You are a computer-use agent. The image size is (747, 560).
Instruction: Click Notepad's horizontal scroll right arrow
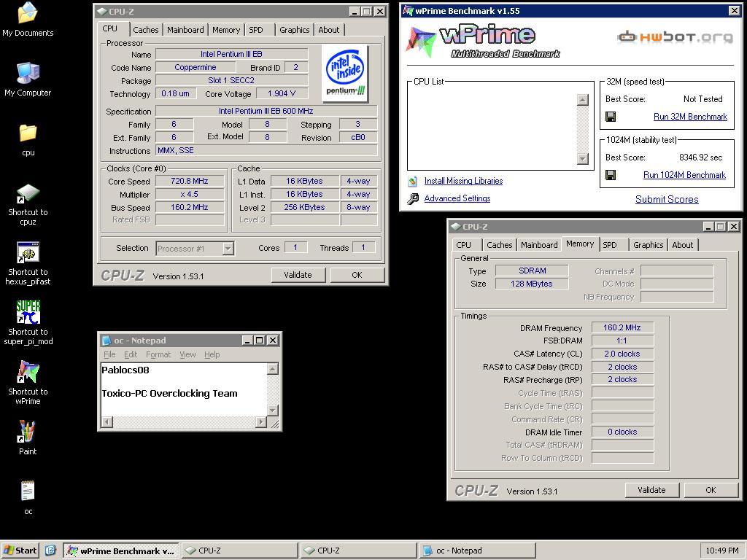(x=261, y=422)
